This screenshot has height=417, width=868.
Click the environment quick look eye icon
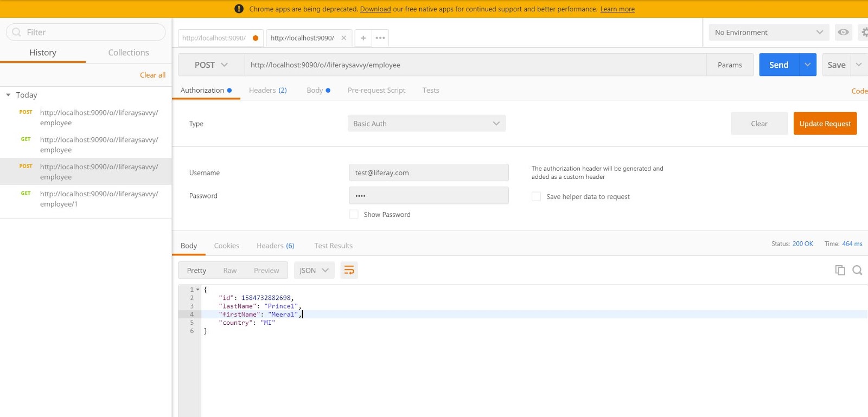(x=843, y=33)
